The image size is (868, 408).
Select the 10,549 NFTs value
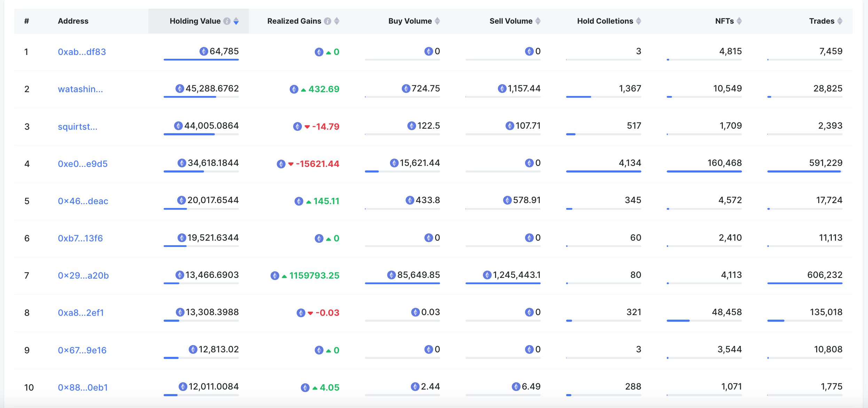pyautogui.click(x=727, y=89)
